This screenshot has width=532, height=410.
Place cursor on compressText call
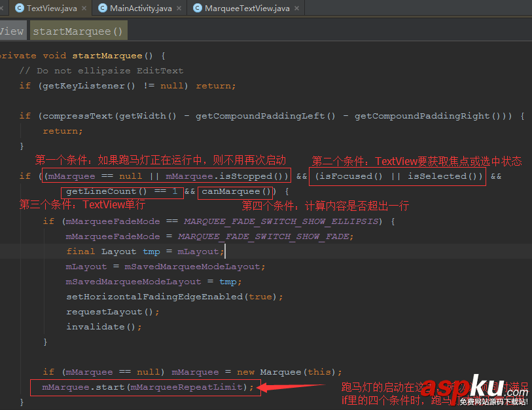click(x=77, y=116)
